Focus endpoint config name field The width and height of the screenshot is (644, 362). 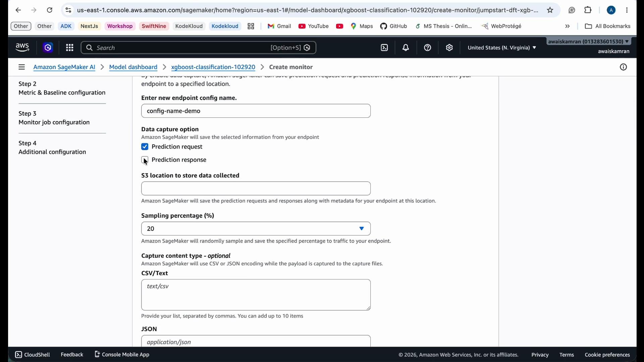(x=256, y=111)
